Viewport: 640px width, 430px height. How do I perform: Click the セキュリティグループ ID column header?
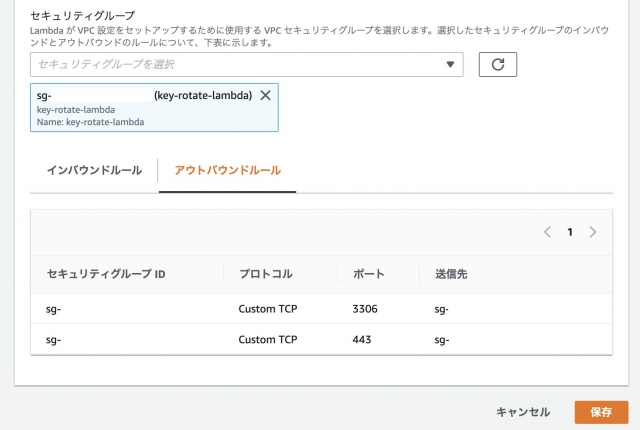(x=106, y=274)
